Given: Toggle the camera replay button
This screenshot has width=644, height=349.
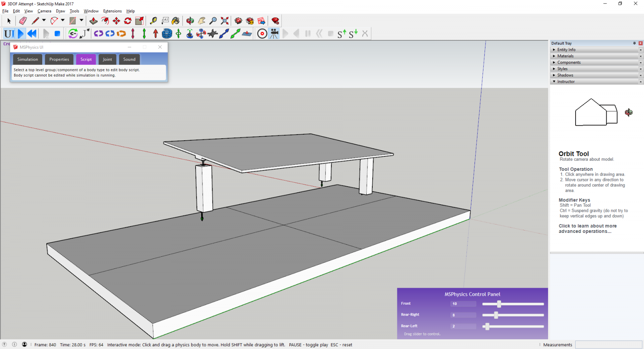Looking at the screenshot, I should point(274,34).
